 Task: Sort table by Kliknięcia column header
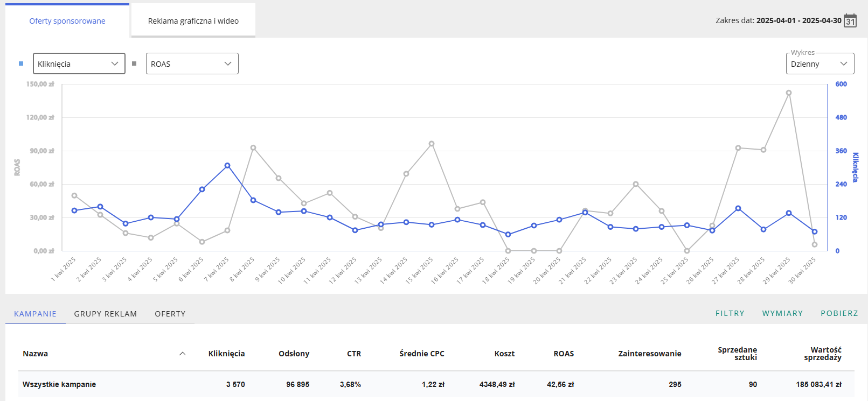click(x=226, y=354)
